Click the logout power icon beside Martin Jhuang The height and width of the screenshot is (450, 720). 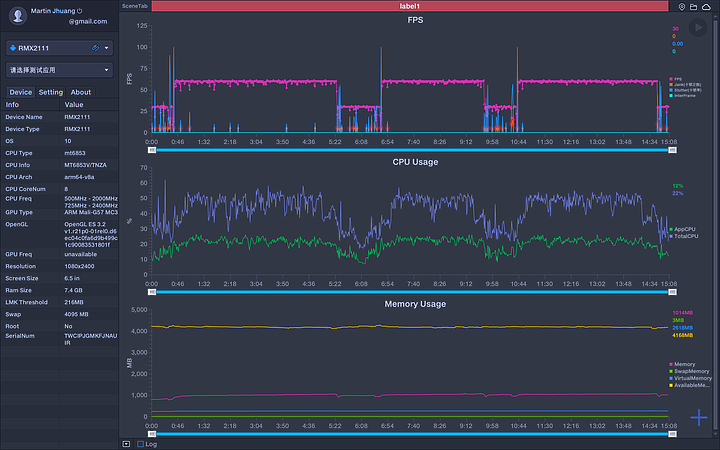point(79,11)
